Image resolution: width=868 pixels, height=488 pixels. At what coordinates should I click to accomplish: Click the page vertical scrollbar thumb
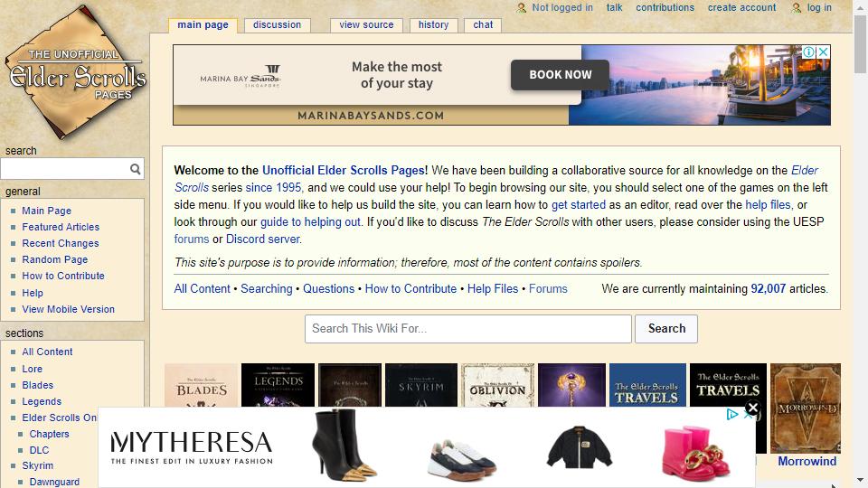tap(860, 44)
